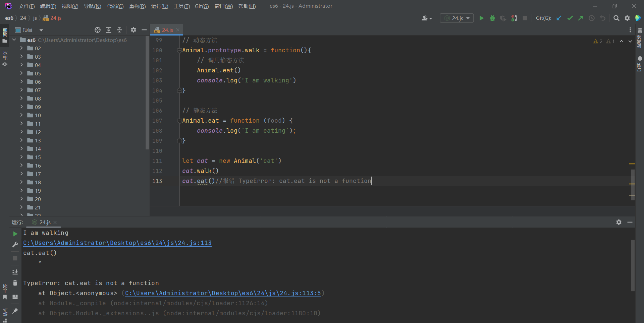Click the stop process icon in top toolbar
The image size is (644, 323).
[x=525, y=18]
